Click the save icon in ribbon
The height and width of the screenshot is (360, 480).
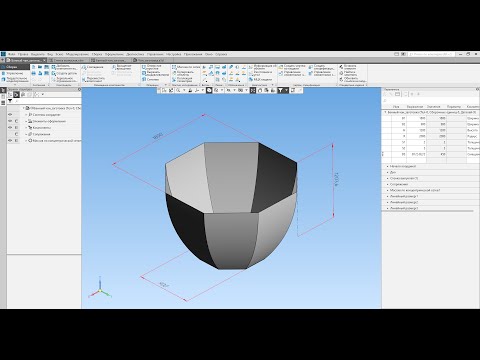click(47, 67)
